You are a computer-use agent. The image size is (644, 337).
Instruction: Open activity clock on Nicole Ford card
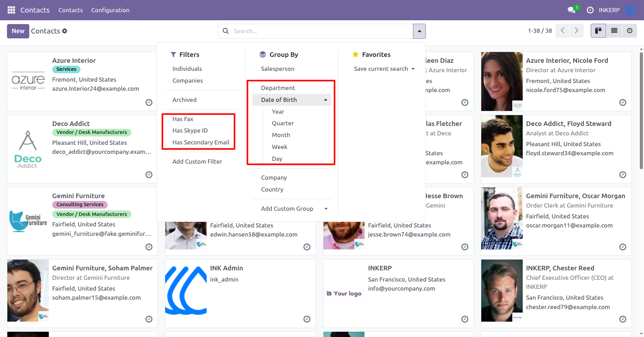click(623, 103)
